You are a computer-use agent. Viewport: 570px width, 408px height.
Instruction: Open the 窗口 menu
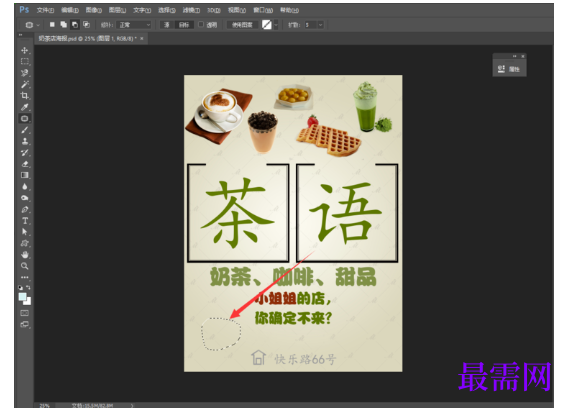coord(263,10)
